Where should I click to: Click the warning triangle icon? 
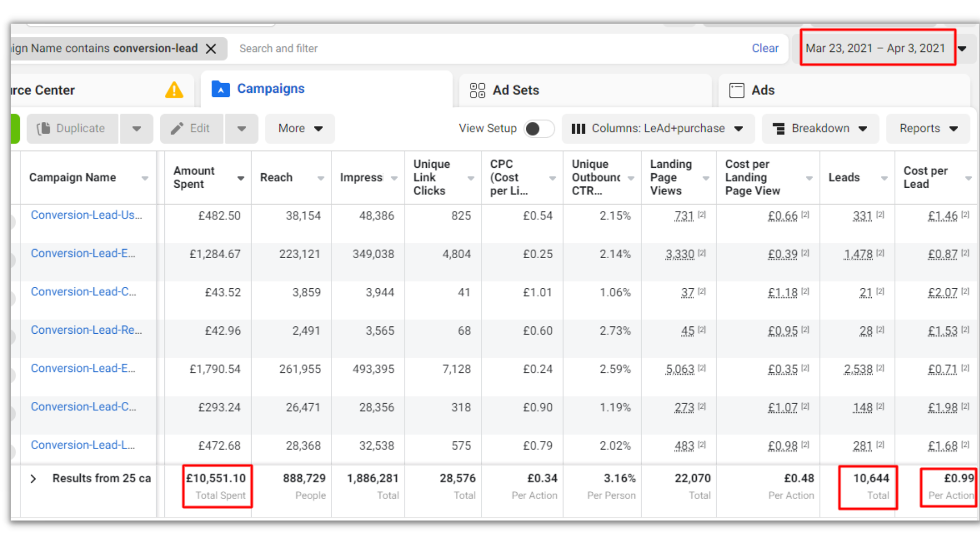tap(174, 90)
